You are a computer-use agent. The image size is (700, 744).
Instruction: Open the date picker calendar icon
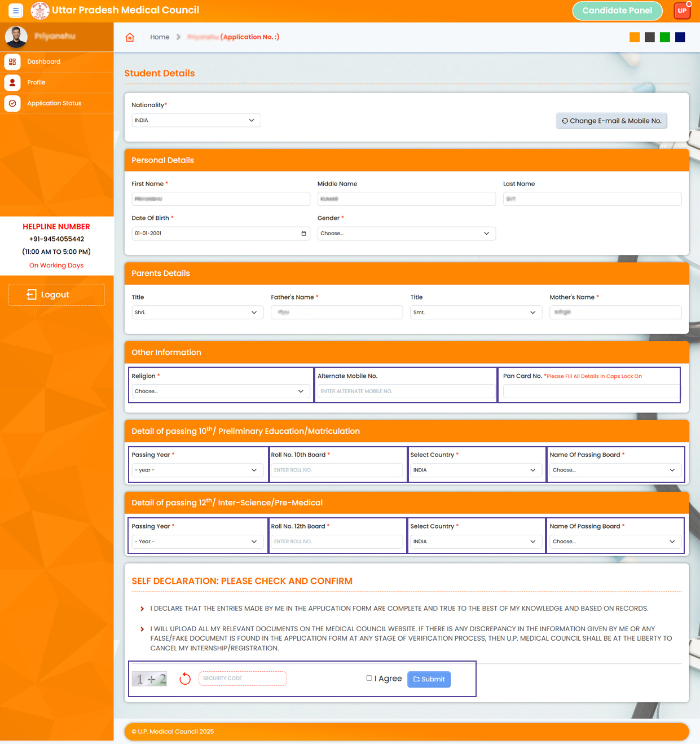point(303,234)
